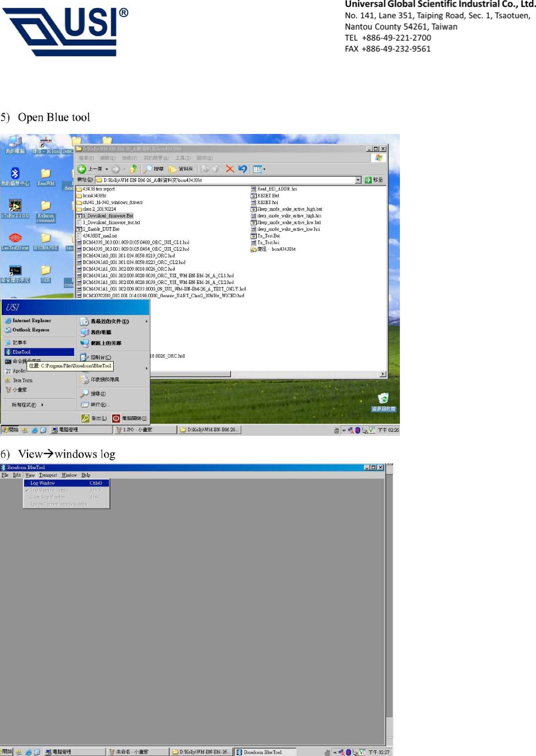Open Search in the Start menu

(x=93, y=394)
